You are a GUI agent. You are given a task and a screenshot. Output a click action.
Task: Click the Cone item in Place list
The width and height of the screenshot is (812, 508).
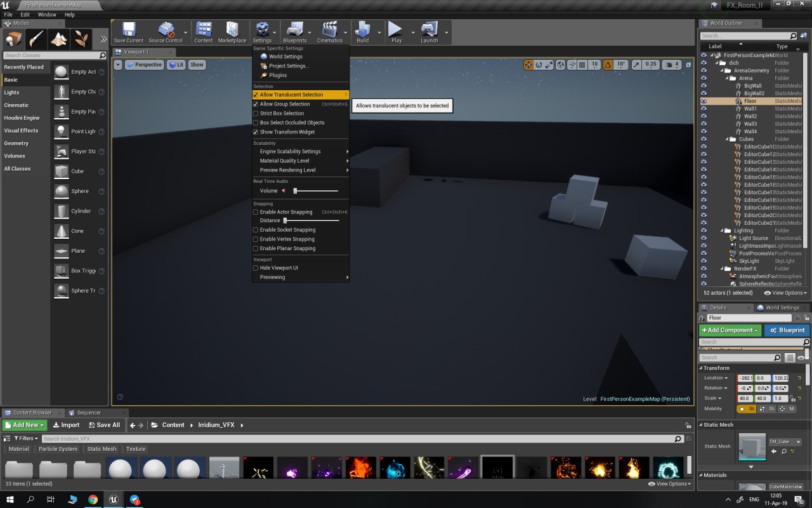click(x=77, y=231)
